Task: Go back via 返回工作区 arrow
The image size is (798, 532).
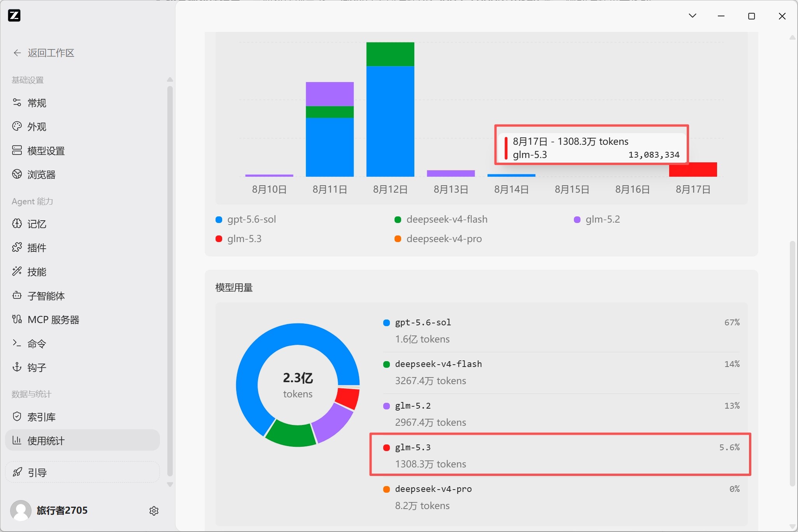Action: pyautogui.click(x=17, y=53)
